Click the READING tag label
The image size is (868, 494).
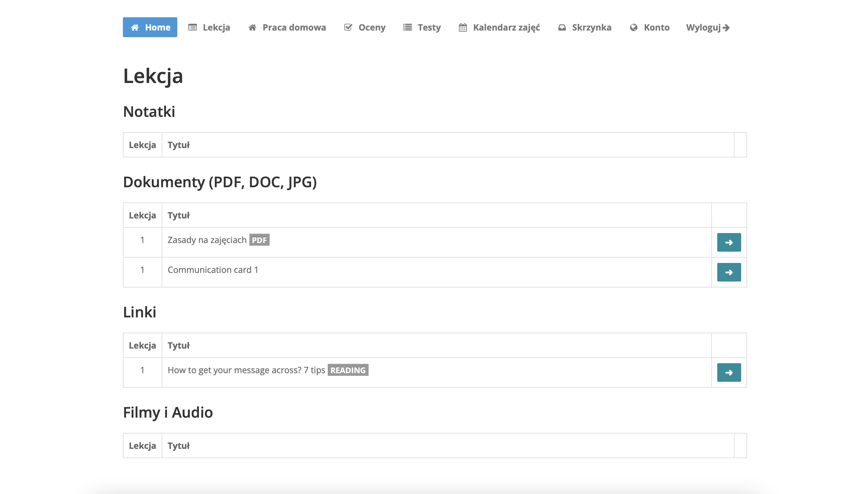[x=348, y=370]
